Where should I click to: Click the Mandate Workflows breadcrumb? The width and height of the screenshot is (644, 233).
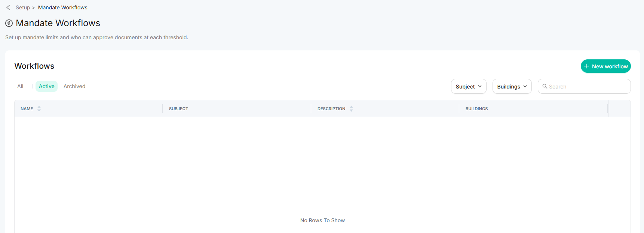(x=62, y=7)
